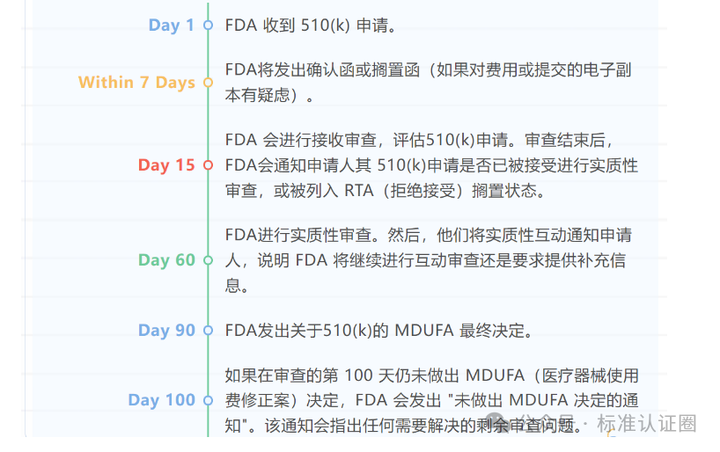Click the Within 7 Days orange circle marker

(x=208, y=83)
